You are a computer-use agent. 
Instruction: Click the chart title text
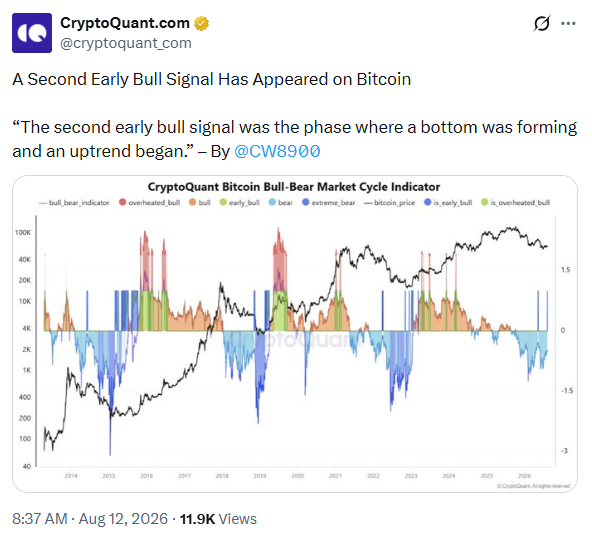(x=294, y=187)
